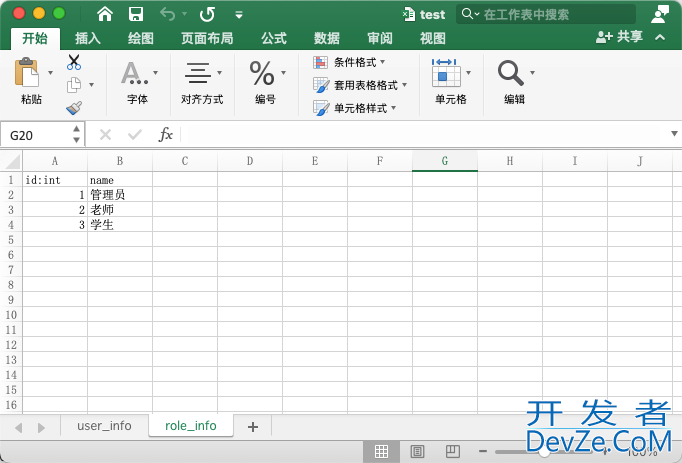Click the zoom out minus button
Viewport: 682px width, 463px height.
[483, 451]
